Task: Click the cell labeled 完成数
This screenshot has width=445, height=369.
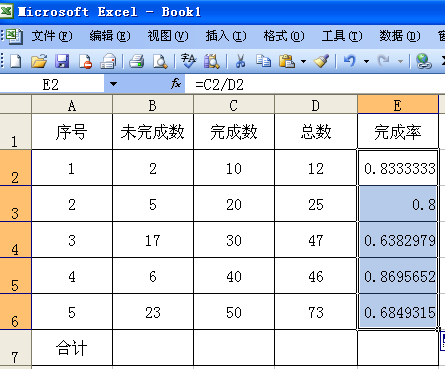Action: coord(234,132)
